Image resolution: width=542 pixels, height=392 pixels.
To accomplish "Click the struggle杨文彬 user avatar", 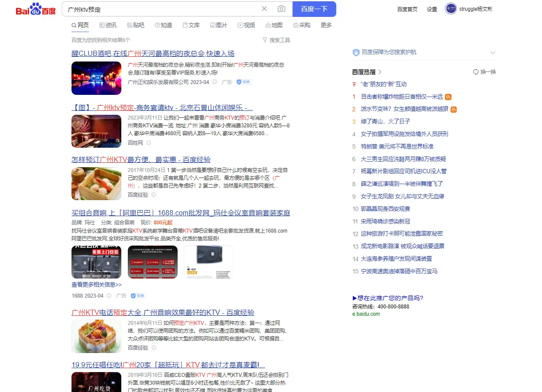I will (x=451, y=9).
